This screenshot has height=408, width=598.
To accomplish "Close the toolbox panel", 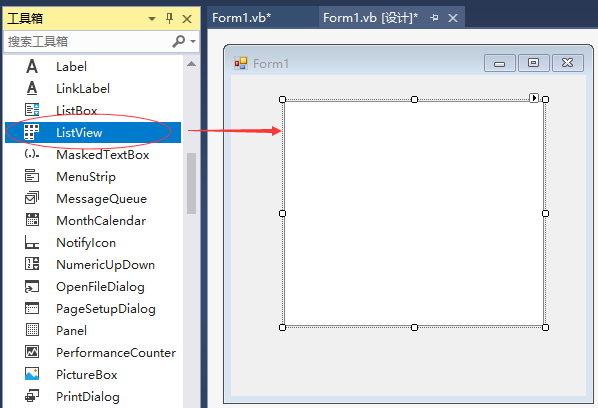I will pos(187,19).
